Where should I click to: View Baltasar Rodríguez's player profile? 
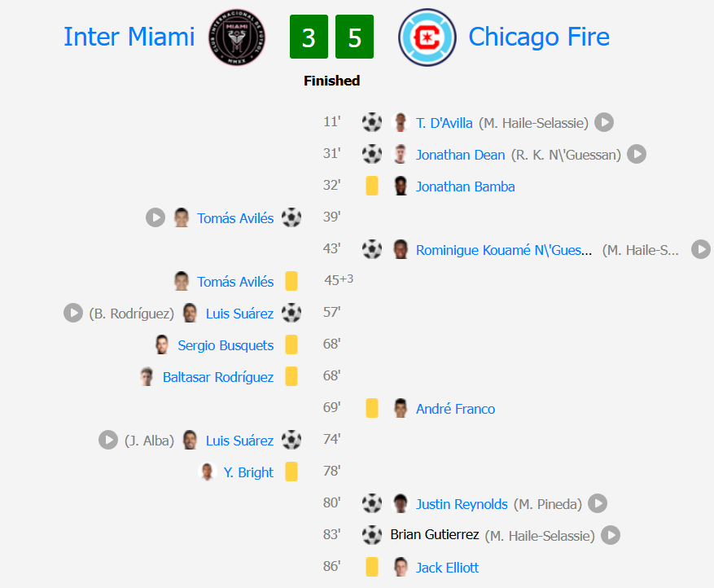[218, 377]
